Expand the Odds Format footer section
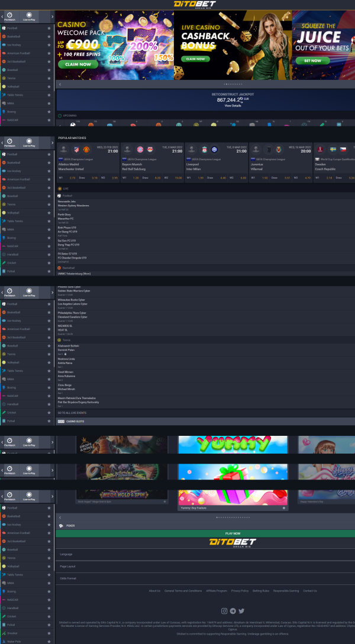The image size is (355, 644). [x=205, y=578]
